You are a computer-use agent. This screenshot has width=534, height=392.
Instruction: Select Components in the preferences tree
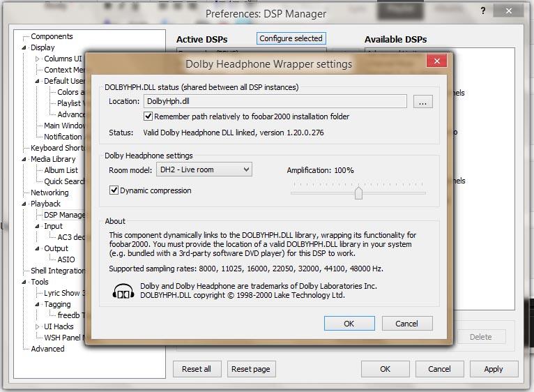52,36
